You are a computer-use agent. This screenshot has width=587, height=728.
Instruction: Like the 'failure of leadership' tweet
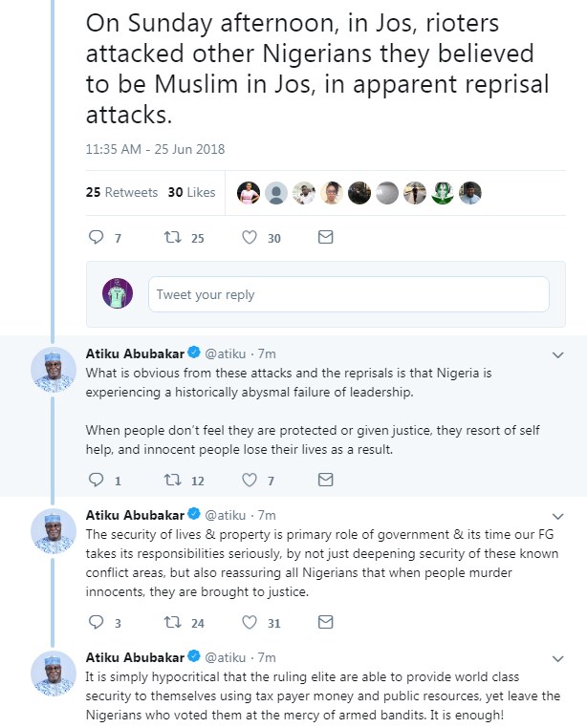pyautogui.click(x=250, y=479)
